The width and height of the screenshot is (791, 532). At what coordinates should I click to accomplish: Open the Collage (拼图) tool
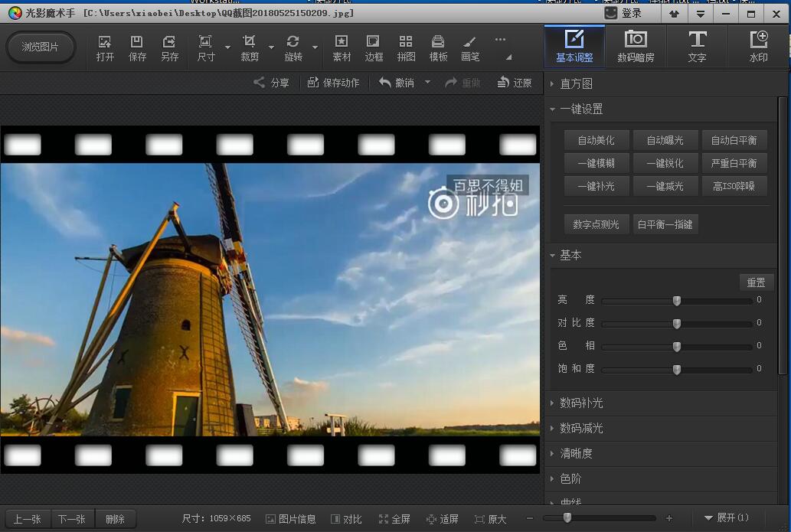(406, 43)
